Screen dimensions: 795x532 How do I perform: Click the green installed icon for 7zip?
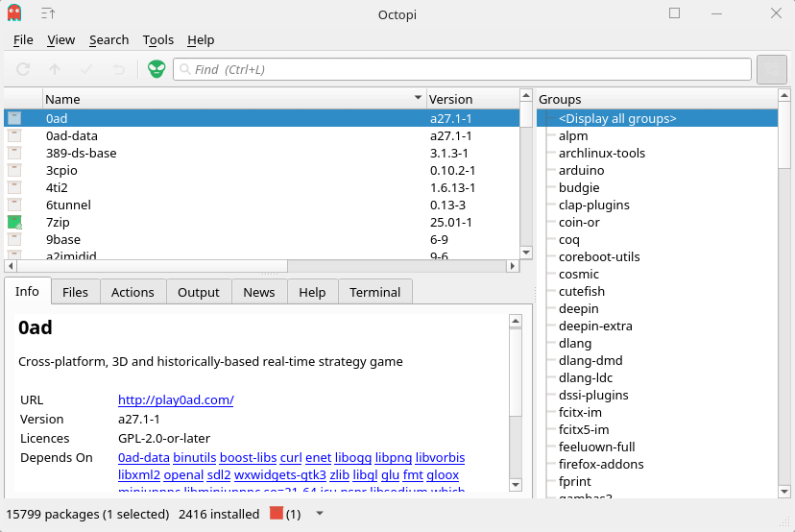tap(14, 222)
